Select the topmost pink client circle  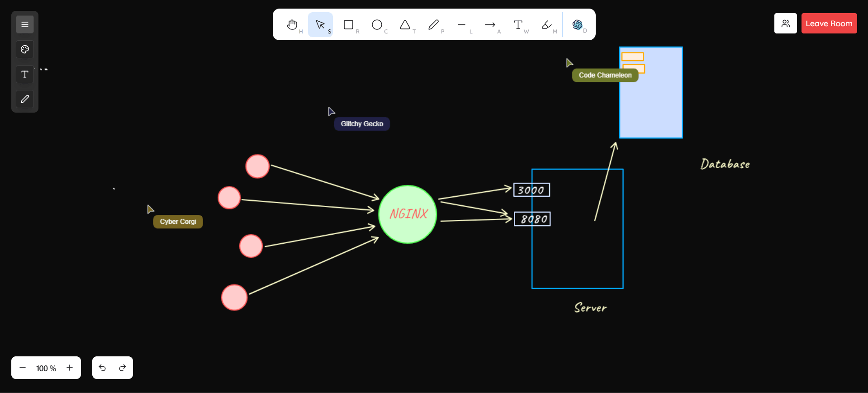click(x=257, y=166)
